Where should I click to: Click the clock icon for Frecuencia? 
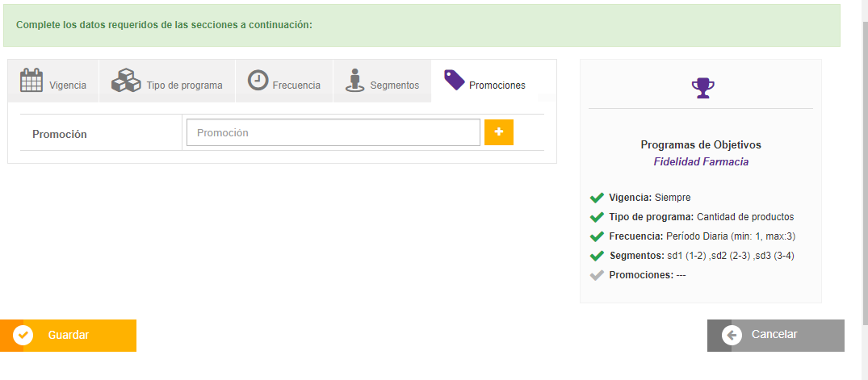pos(258,81)
